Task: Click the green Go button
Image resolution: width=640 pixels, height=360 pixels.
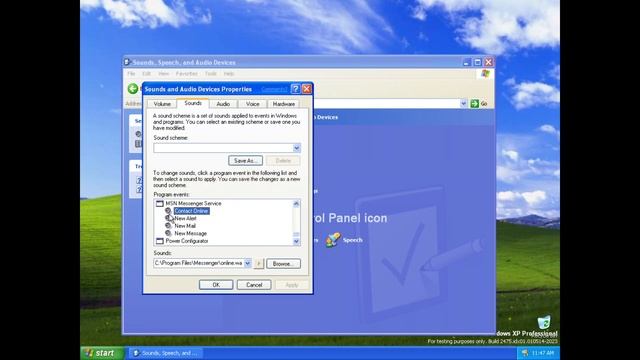Action: tap(479, 104)
